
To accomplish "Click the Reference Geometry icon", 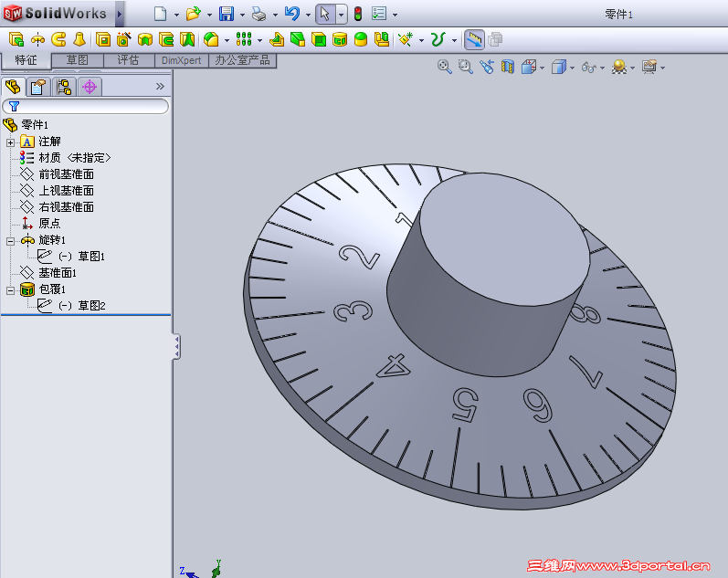I will tap(406, 39).
